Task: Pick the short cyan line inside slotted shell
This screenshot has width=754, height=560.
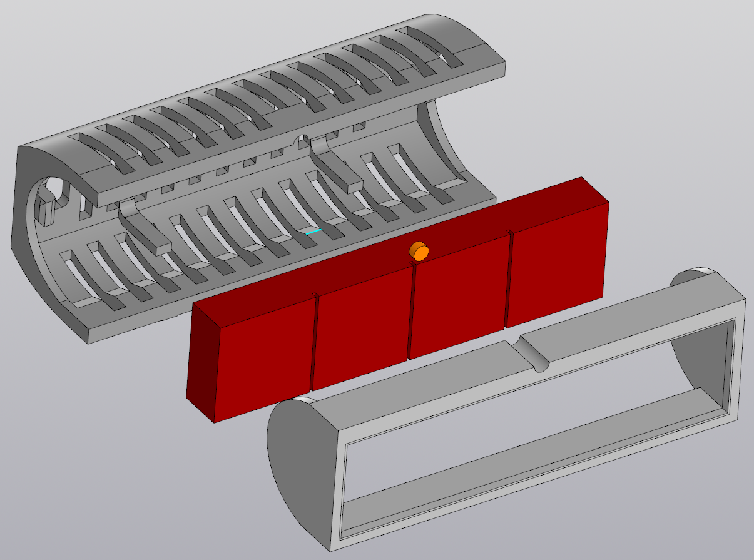Action: (x=313, y=232)
